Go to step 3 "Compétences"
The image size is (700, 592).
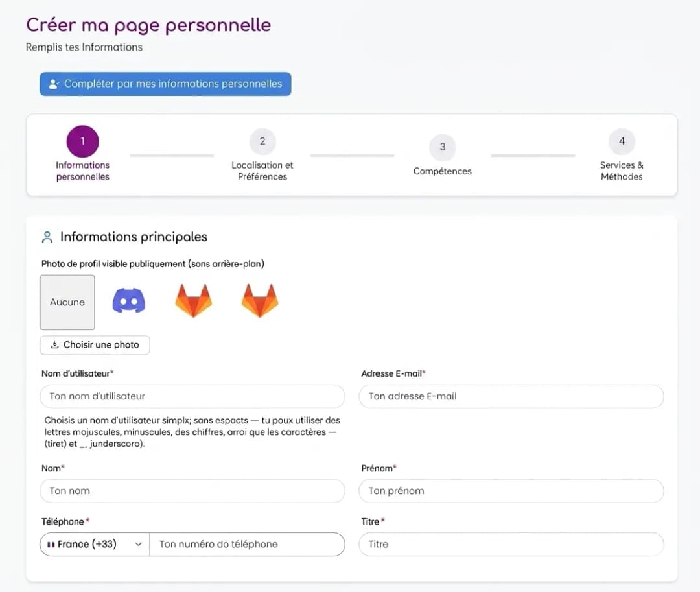click(443, 156)
